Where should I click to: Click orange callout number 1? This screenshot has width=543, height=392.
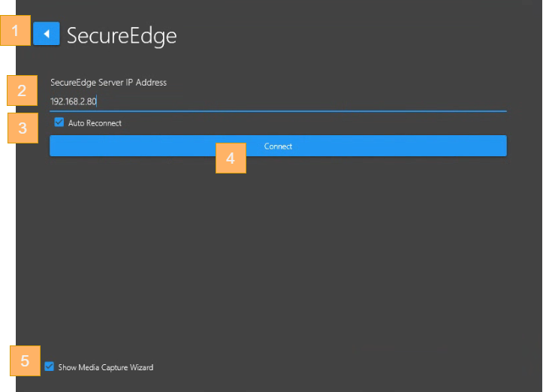[x=15, y=31]
